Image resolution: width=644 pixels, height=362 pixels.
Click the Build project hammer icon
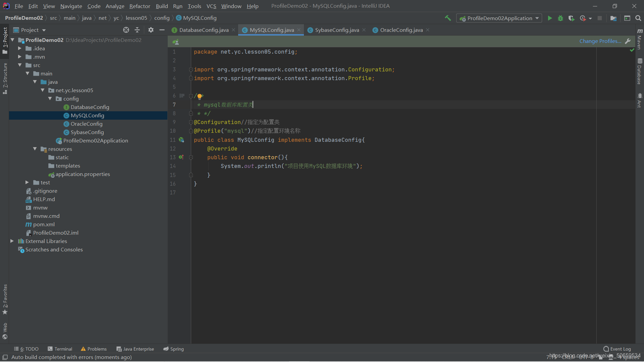point(448,18)
